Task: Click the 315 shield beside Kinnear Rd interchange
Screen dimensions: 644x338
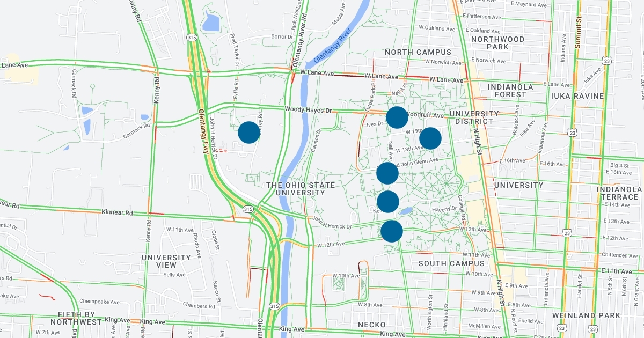Action: (248, 209)
